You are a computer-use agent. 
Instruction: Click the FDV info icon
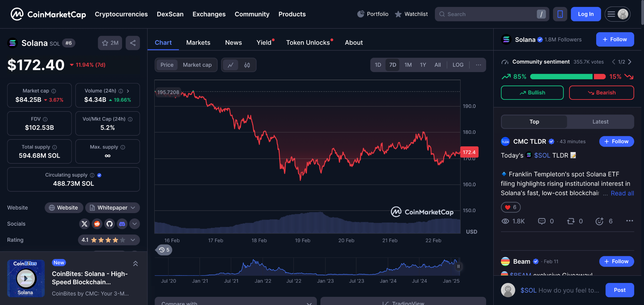pos(45,119)
